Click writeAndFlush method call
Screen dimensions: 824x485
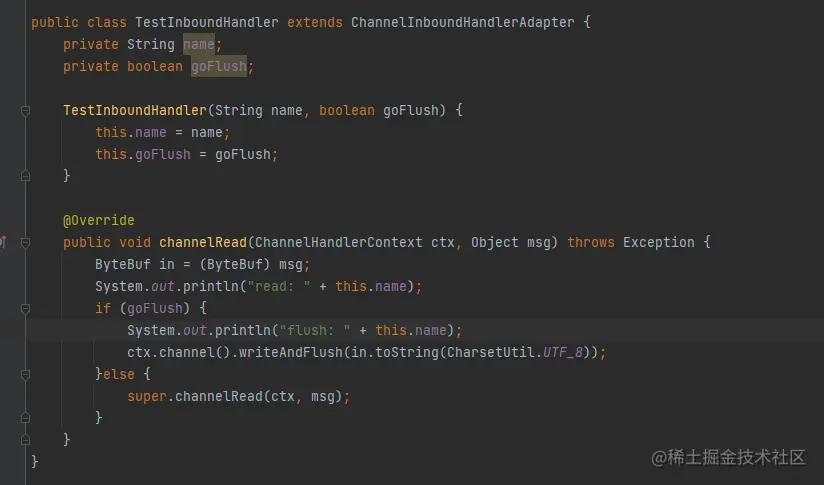click(291, 353)
